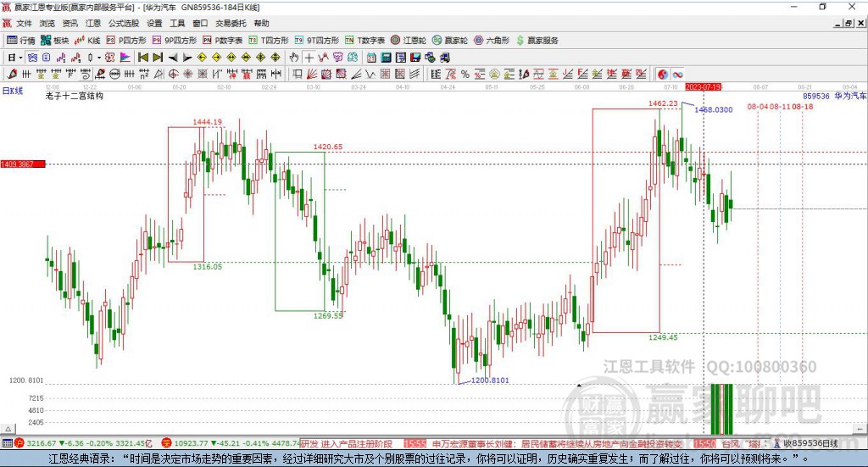The height and width of the screenshot is (467, 868).
Task: Click the 859536 华为汽车 stock label
Action: click(835, 96)
